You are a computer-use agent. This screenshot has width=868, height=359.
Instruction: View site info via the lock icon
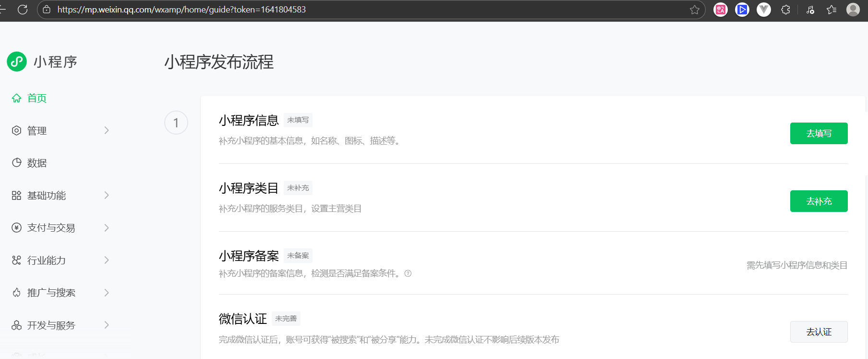tap(47, 10)
